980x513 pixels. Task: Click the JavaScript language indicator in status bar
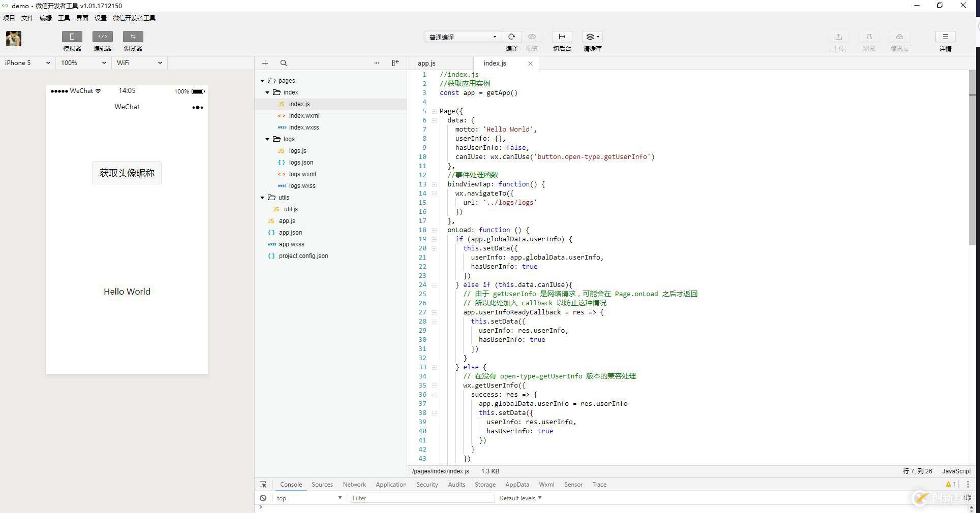click(x=956, y=471)
